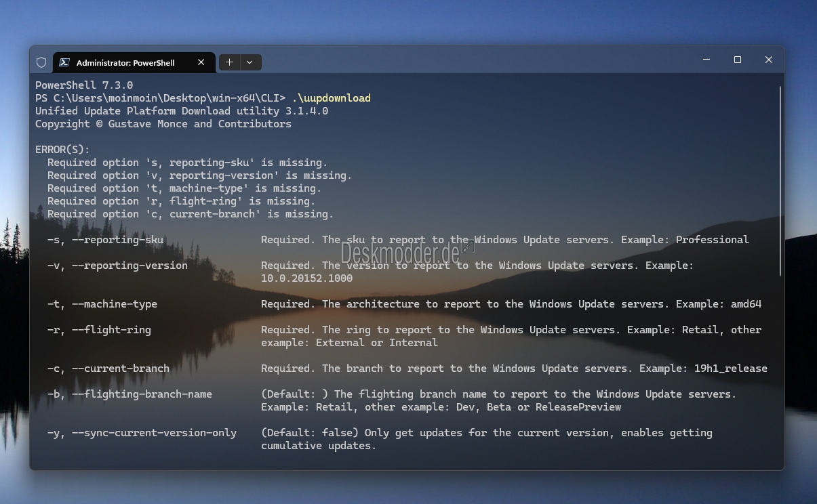Open a new tab with plus button

point(230,62)
